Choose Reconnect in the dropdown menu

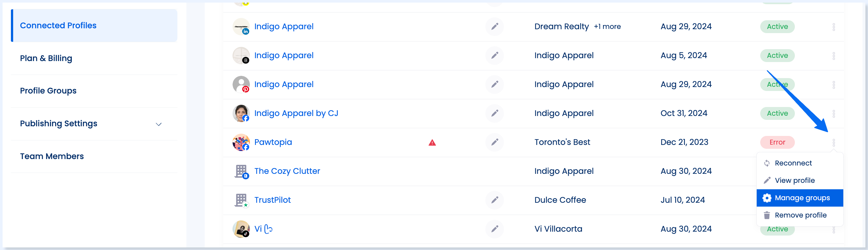(800, 163)
